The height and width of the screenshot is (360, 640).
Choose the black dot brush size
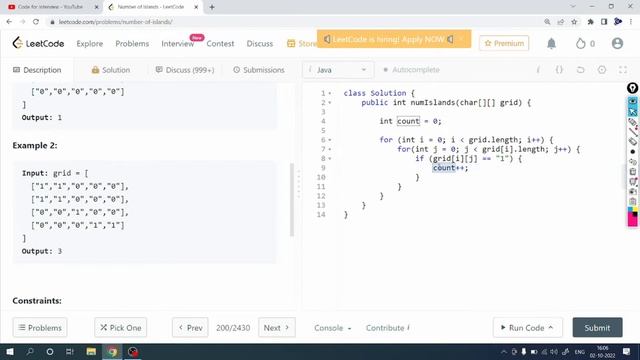tap(633, 152)
